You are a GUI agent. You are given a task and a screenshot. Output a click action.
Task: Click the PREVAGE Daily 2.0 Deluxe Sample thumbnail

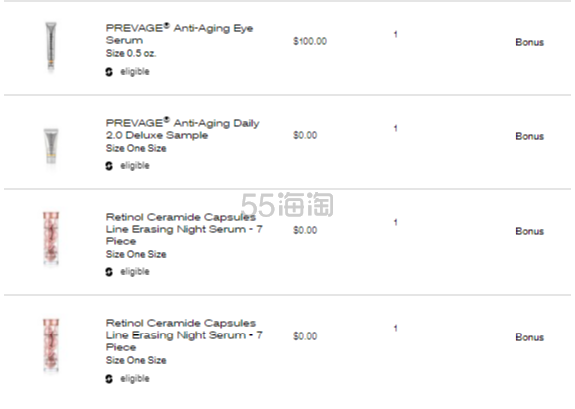(51, 146)
